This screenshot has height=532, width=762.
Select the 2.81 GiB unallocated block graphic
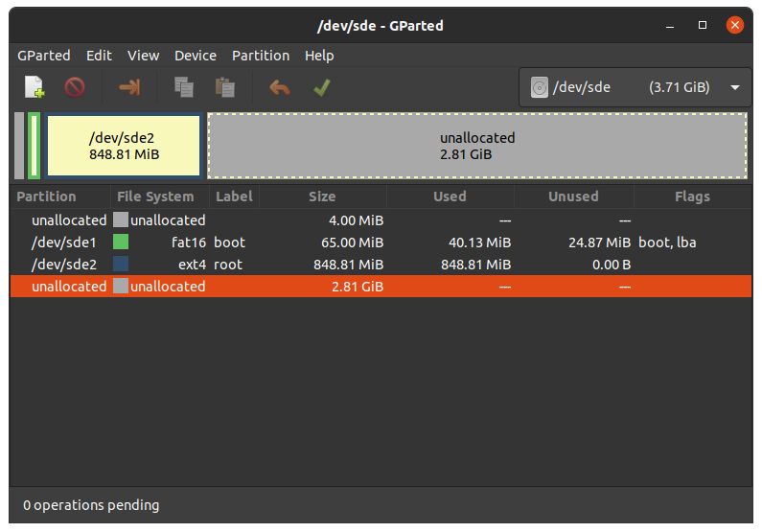coord(477,146)
